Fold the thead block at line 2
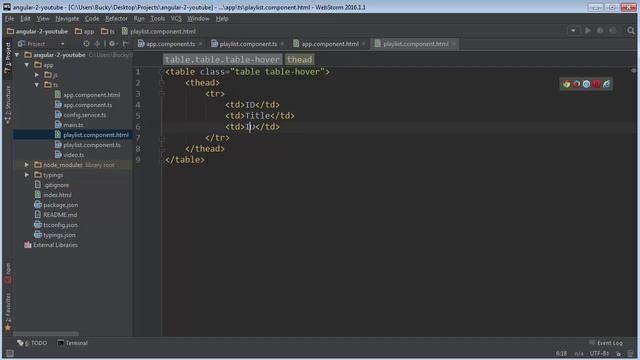The height and width of the screenshot is (360, 640). pyautogui.click(x=162, y=83)
